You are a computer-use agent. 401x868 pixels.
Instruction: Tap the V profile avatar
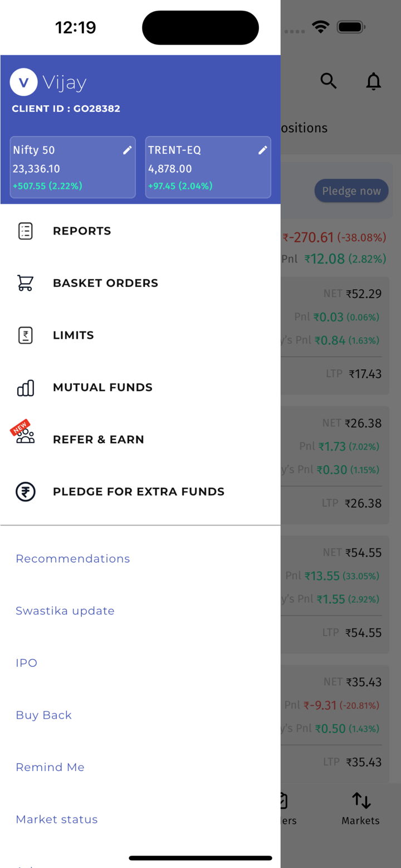pyautogui.click(x=23, y=82)
